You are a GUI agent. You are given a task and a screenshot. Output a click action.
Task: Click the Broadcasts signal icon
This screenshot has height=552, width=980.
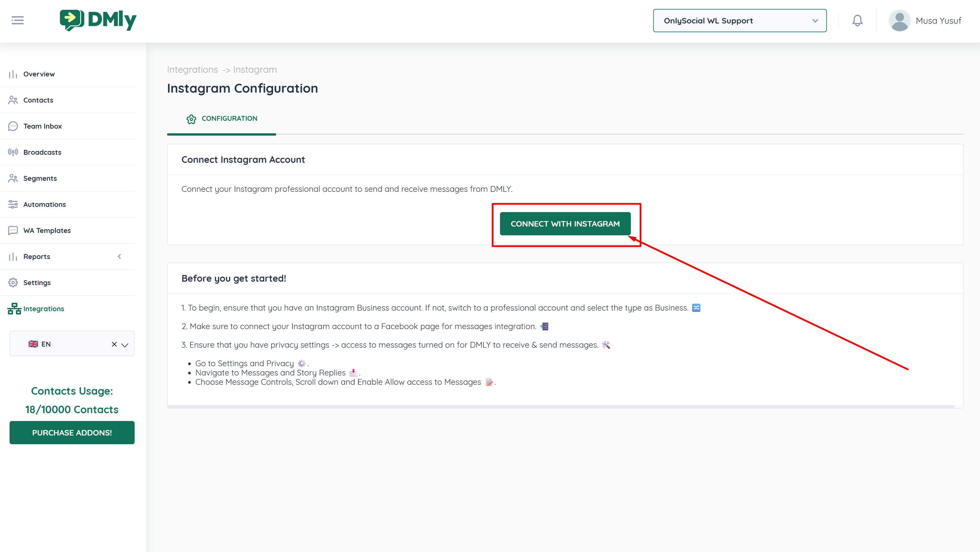point(13,152)
